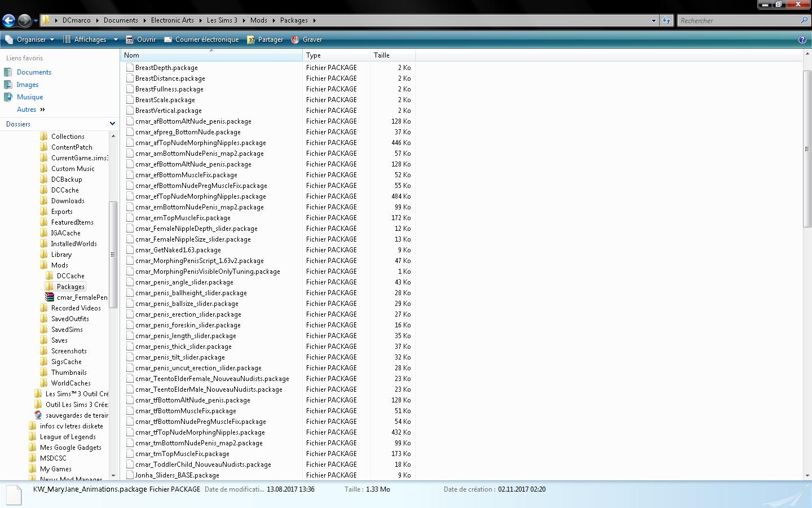
Task: Click the search magnifier icon
Action: tap(804, 20)
